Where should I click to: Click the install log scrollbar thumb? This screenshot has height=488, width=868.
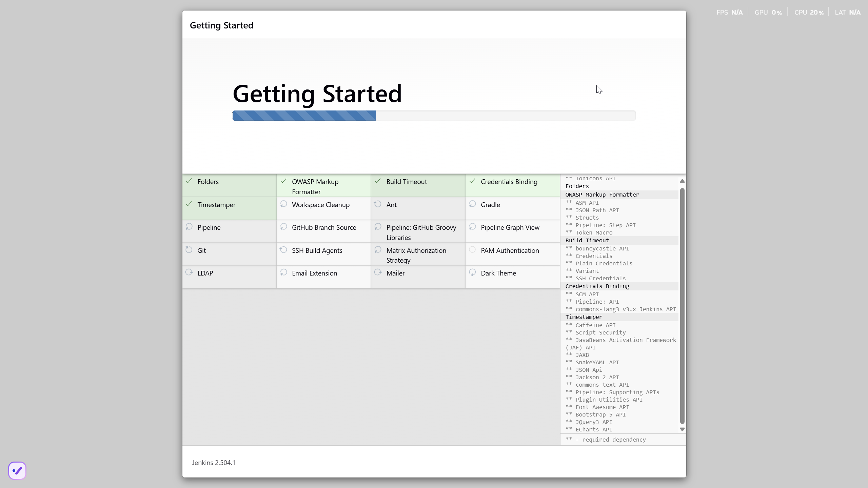[682, 305]
